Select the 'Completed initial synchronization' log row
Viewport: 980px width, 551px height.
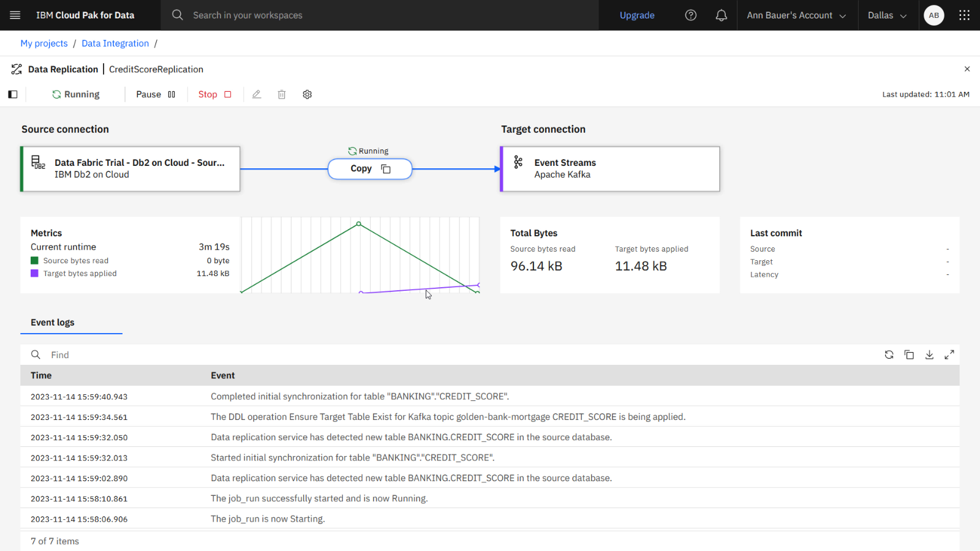[x=490, y=396]
